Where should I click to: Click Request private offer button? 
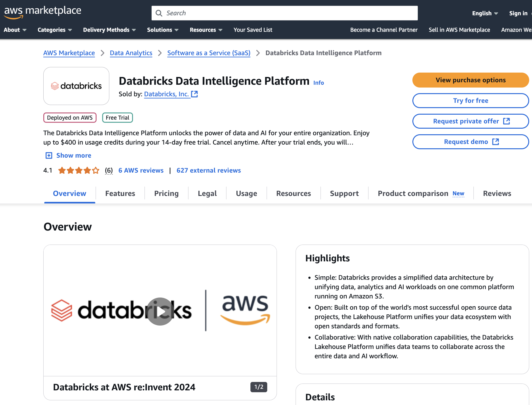(x=470, y=121)
